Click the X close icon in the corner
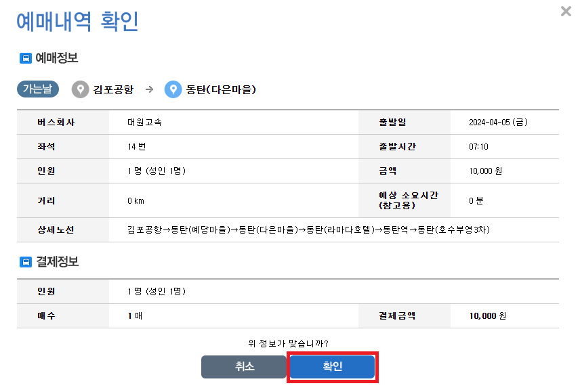The width and height of the screenshot is (580, 392). pos(566,11)
